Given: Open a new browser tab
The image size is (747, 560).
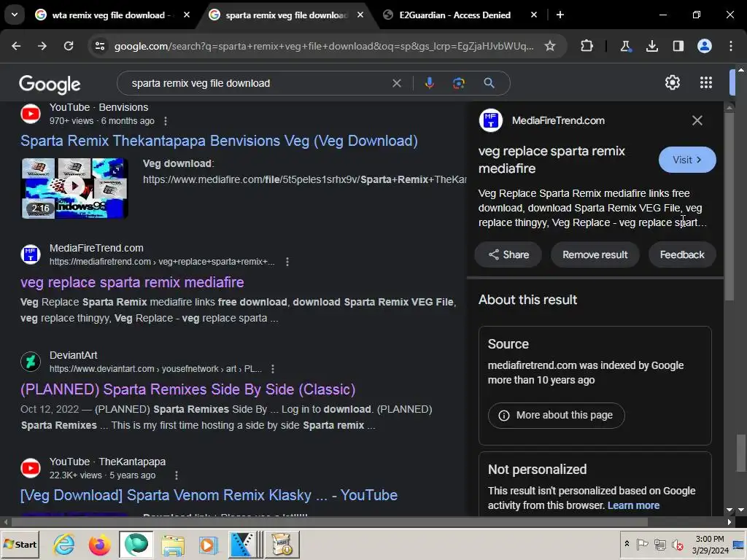Looking at the screenshot, I should (x=560, y=15).
